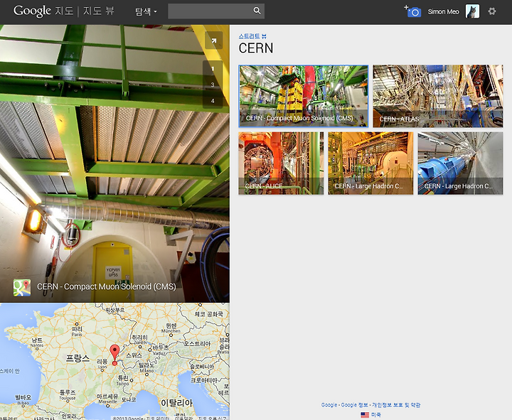This screenshot has height=420, width=512.
Task: Open the Google 정보 footer link
Action: [354, 405]
